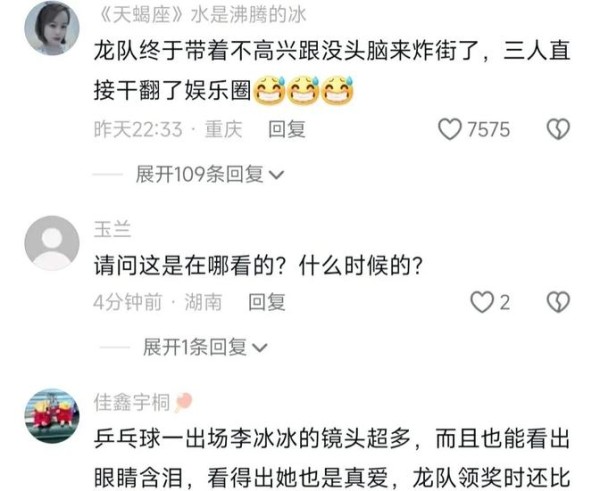600x491 pixels.
Task: Like the comment with 7575 likes
Action: pyautogui.click(x=450, y=129)
